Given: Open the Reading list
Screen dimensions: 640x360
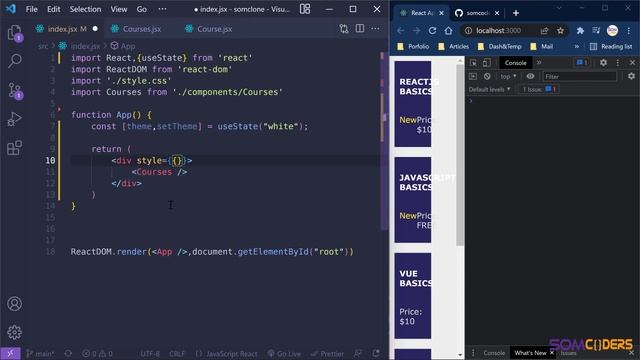Looking at the screenshot, I should (x=611, y=47).
